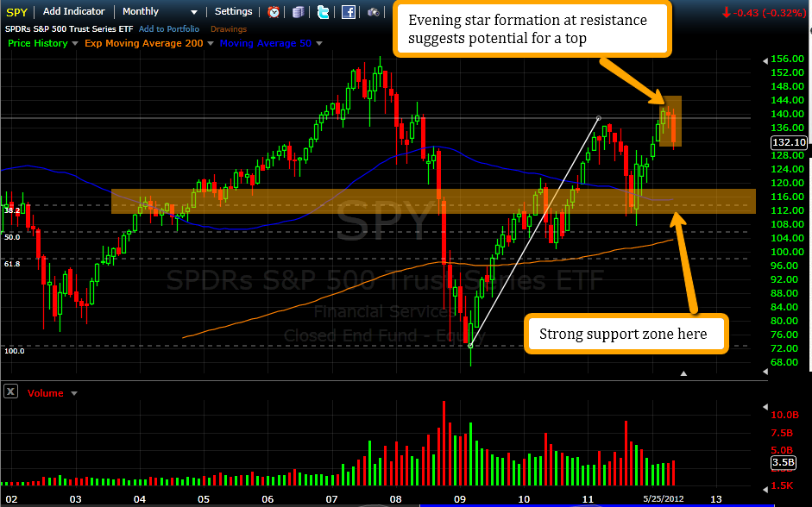Click the 132.10 price marker on the axis

tap(788, 142)
